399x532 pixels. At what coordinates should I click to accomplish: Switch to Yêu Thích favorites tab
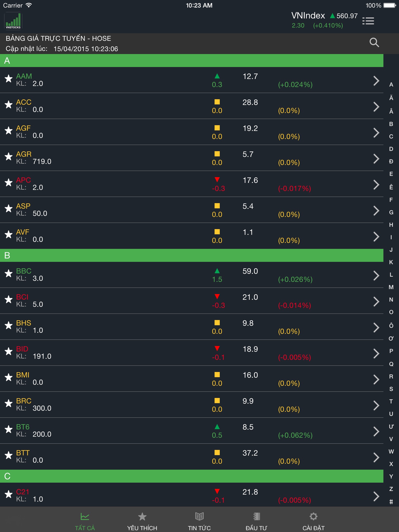(142, 521)
